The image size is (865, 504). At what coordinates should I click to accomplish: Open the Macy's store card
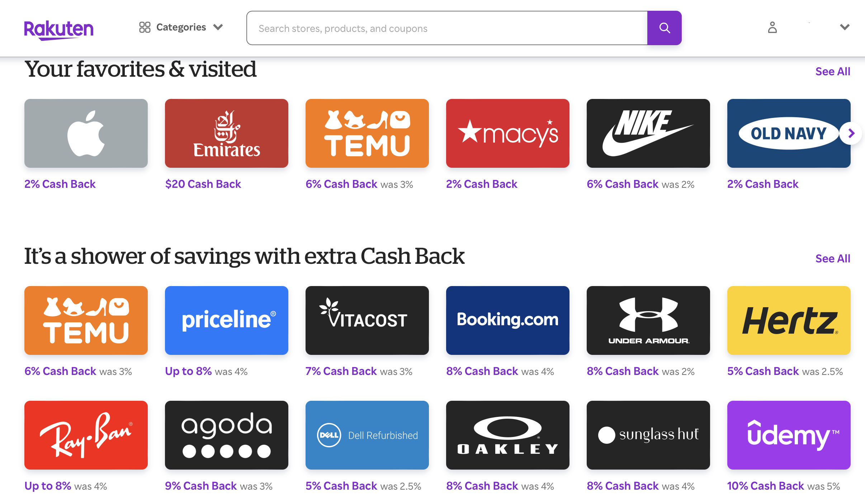508,133
